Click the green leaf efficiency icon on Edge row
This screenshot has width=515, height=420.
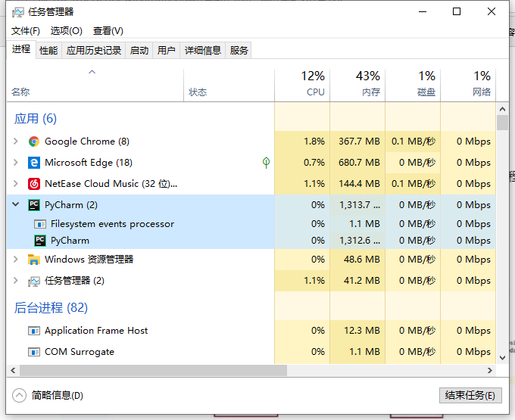[x=266, y=163]
